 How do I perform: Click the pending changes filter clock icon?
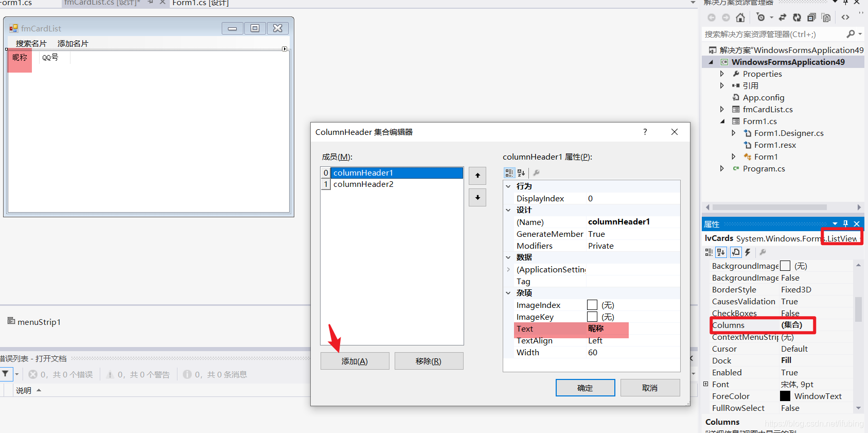coord(761,18)
